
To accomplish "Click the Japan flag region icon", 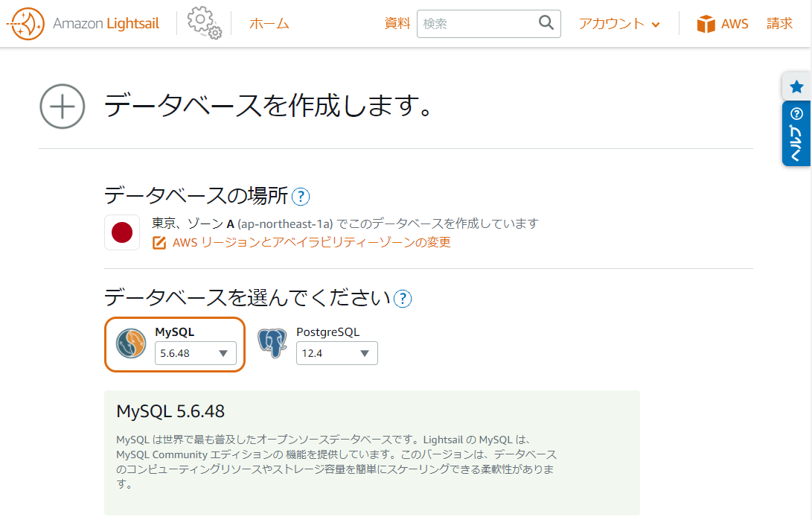I will [x=122, y=232].
